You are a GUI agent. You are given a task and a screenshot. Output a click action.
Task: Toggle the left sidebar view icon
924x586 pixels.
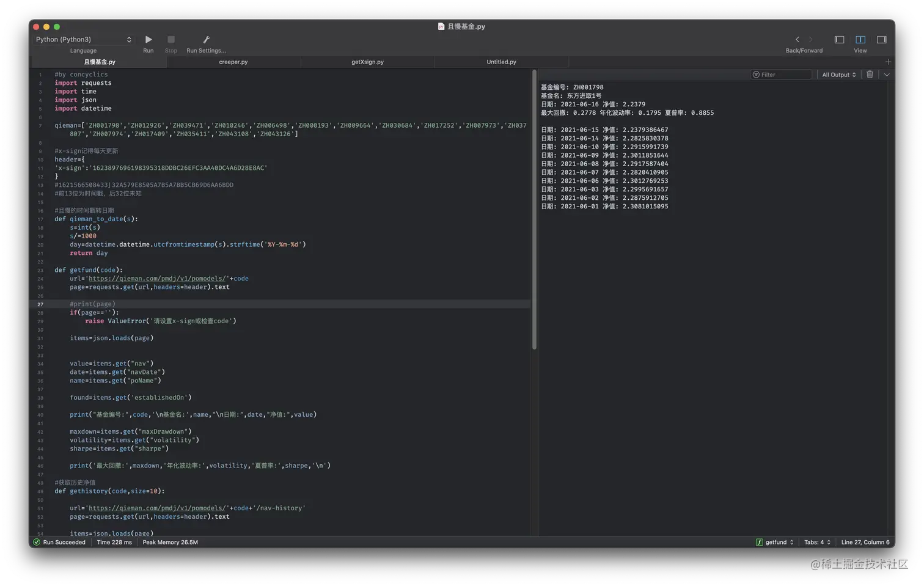tap(839, 40)
